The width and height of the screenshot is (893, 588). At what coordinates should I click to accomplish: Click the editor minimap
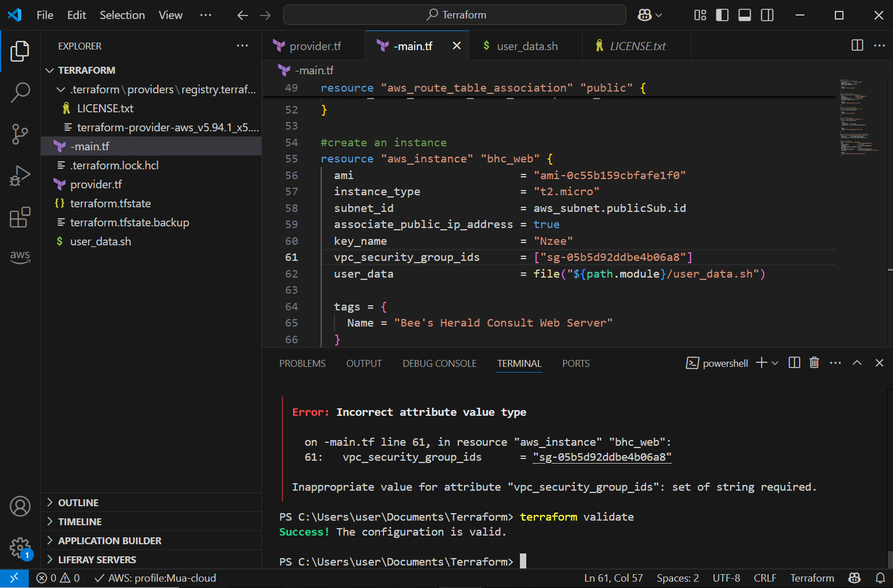(x=861, y=117)
